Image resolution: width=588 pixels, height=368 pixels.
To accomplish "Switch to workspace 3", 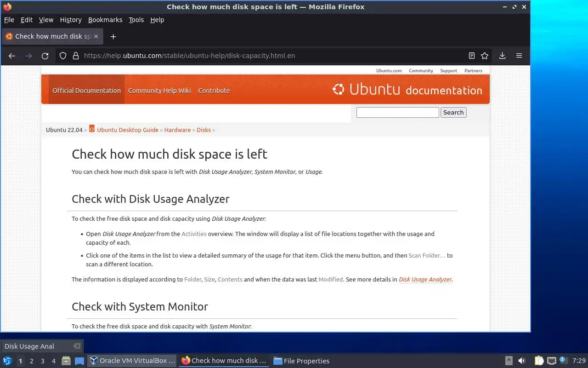I will pos(42,361).
